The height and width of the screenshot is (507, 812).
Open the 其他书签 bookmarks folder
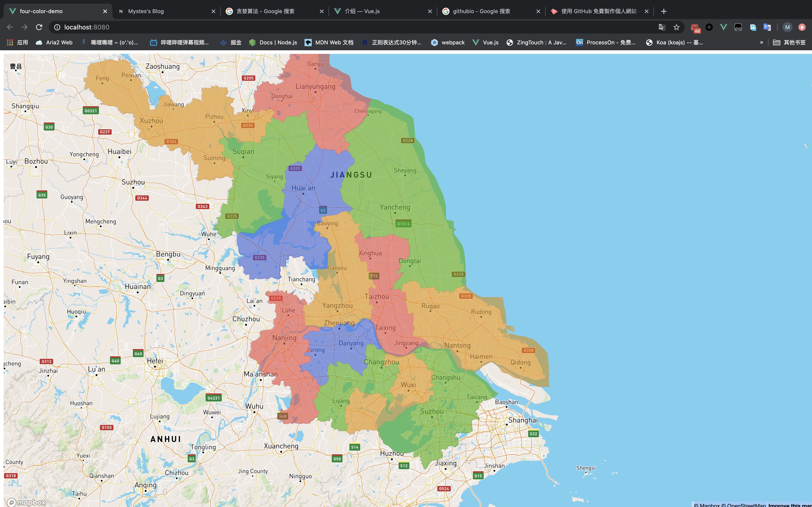pos(789,42)
